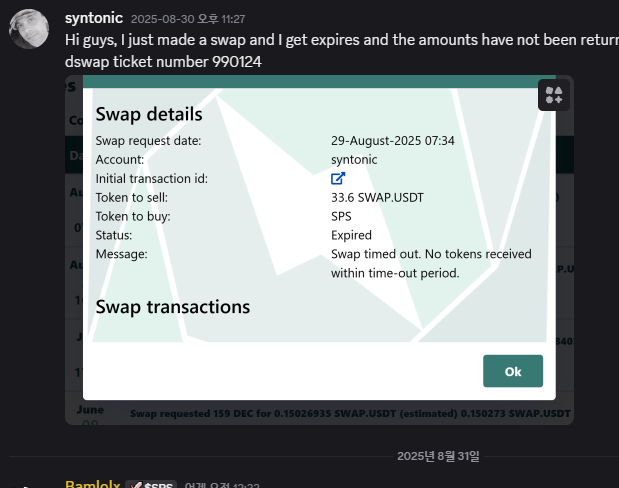
Task: Click the Expired status value
Action: pos(351,235)
